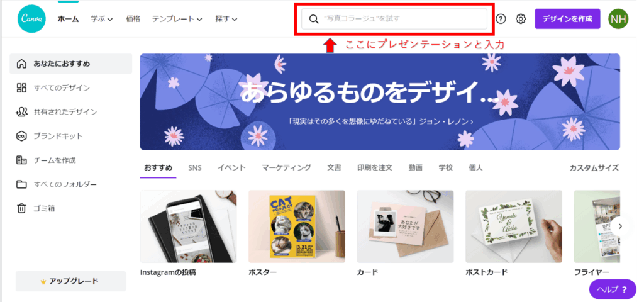Switch to the マーケティング tab
The image size is (644, 302).
click(x=286, y=167)
